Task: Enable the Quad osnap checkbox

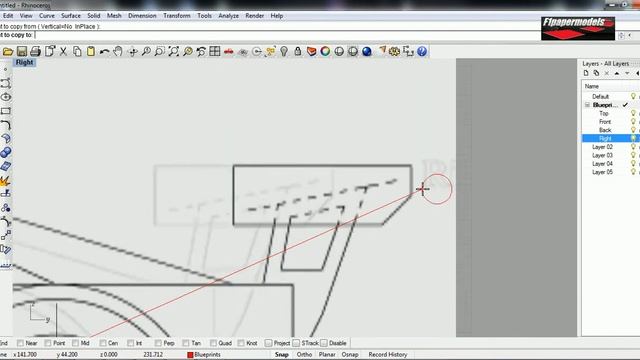Action: pyautogui.click(x=213, y=343)
